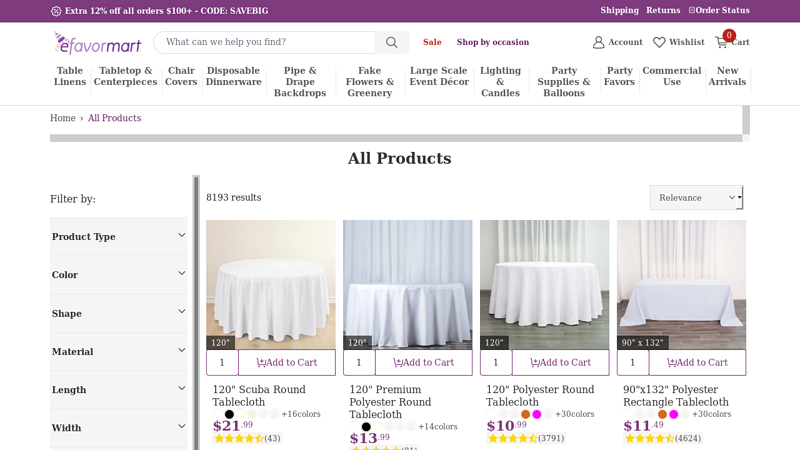
Task: Click the Order Status link
Action: 719,10
